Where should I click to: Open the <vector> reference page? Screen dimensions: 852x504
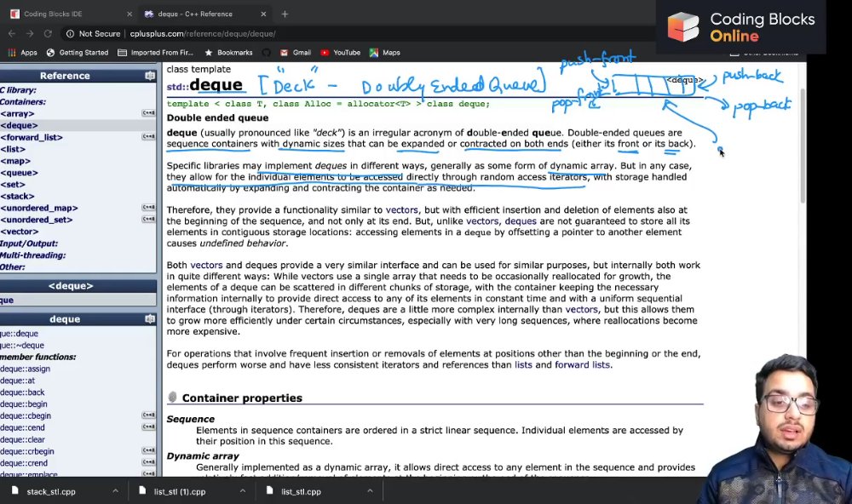20,232
